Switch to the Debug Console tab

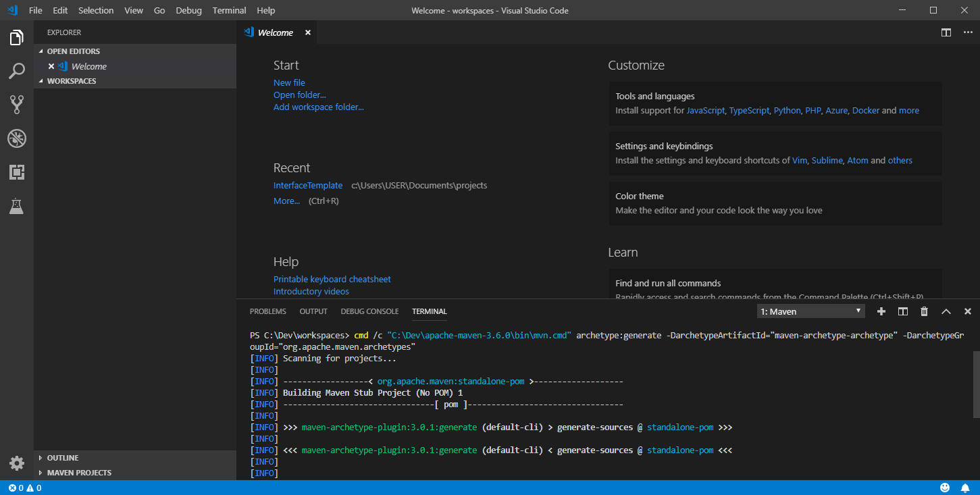click(369, 311)
